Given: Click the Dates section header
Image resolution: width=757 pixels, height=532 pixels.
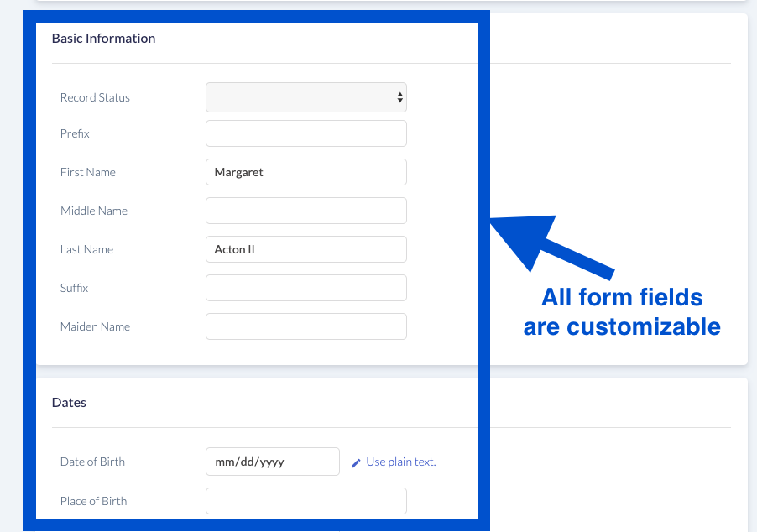Looking at the screenshot, I should (x=69, y=402).
